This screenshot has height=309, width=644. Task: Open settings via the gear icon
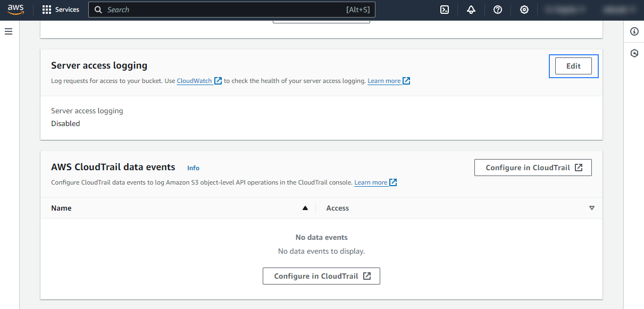point(524,10)
